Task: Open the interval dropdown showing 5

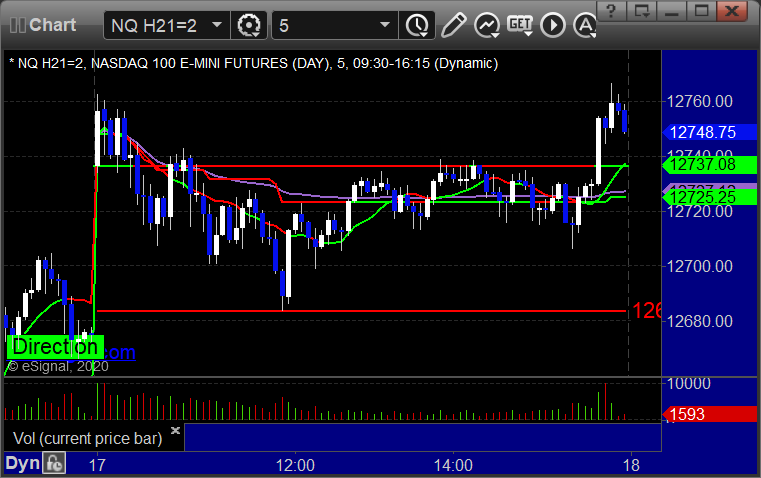Action: [334, 25]
